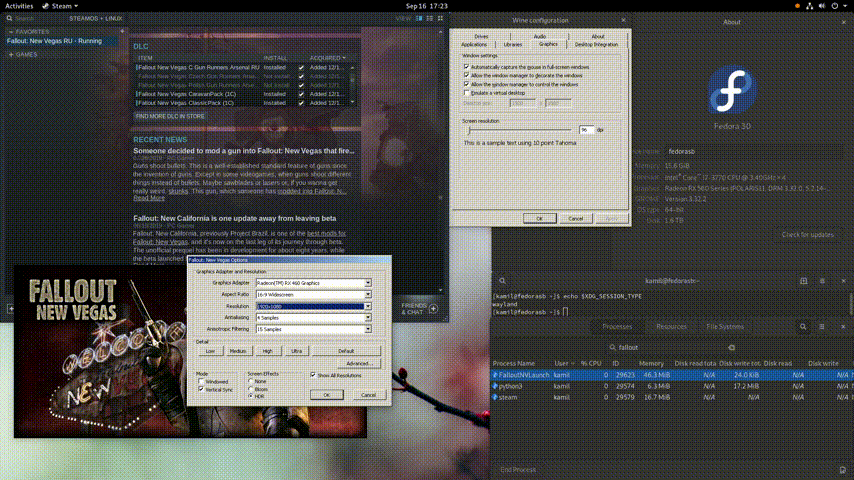Image resolution: width=854 pixels, height=480 pixels.
Task: Click the Screen resolution dpi slider
Action: pyautogui.click(x=519, y=130)
